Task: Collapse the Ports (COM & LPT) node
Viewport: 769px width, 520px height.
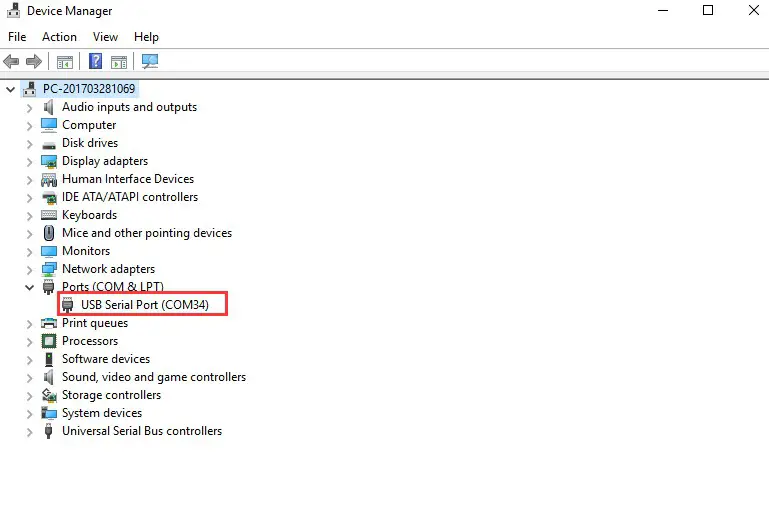Action: pos(30,287)
